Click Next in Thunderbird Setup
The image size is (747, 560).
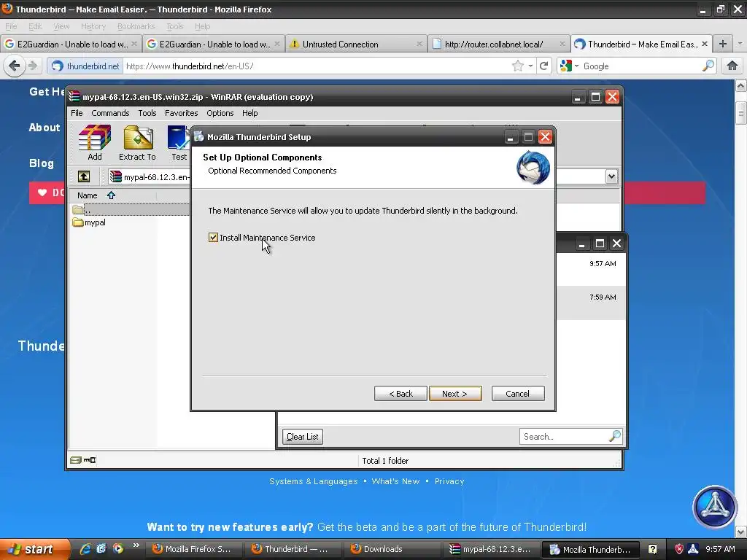pyautogui.click(x=455, y=393)
